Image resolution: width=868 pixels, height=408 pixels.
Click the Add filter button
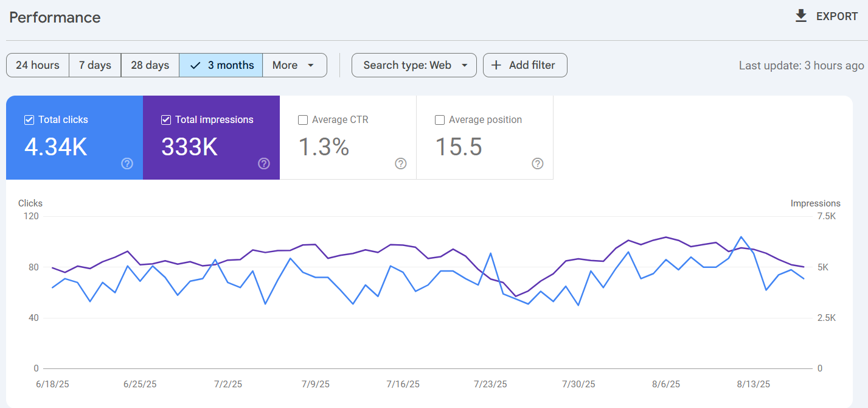(x=525, y=65)
